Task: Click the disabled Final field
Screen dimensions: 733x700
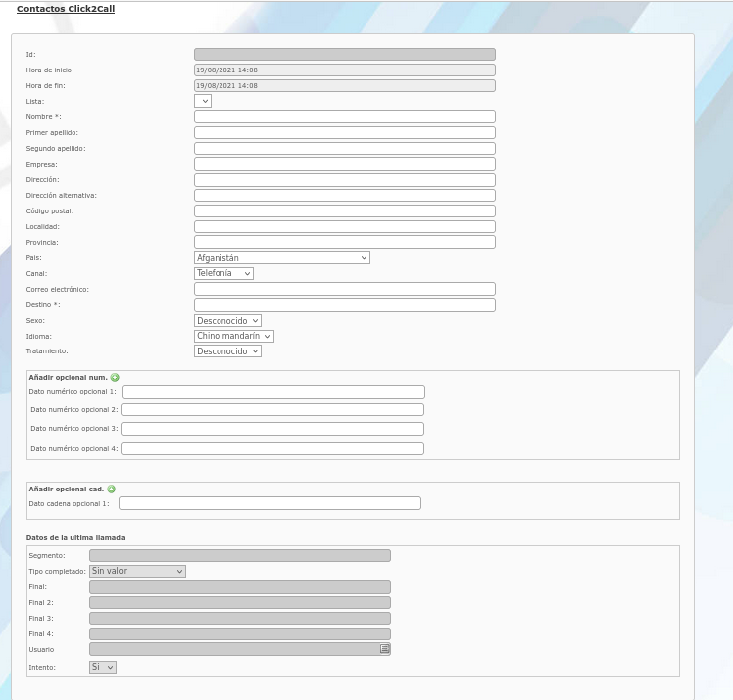Action: pos(240,587)
